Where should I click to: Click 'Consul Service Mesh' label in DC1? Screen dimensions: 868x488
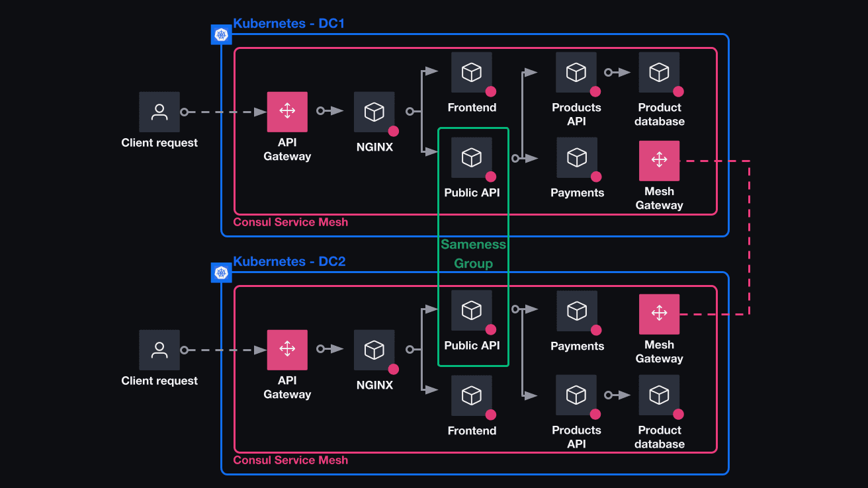click(x=291, y=222)
